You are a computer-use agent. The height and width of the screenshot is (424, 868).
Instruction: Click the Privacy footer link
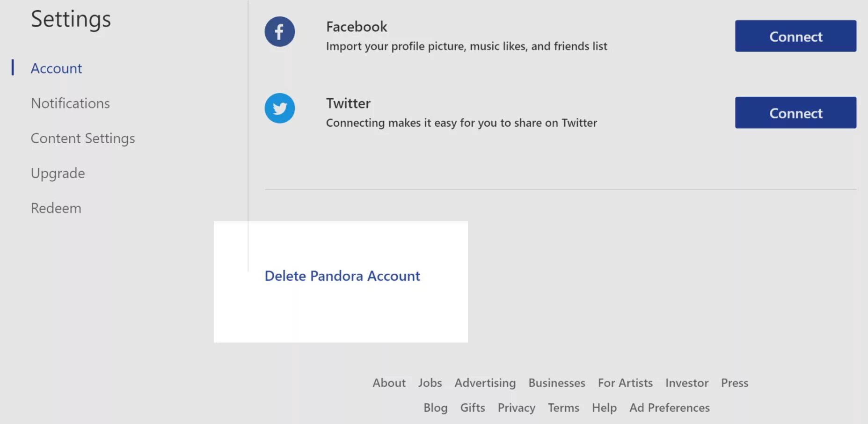(516, 408)
